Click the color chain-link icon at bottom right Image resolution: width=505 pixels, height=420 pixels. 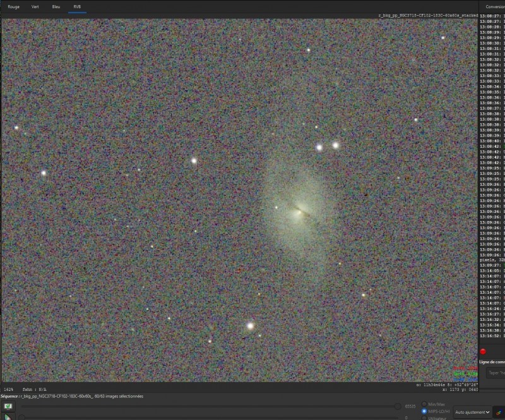coord(499,412)
